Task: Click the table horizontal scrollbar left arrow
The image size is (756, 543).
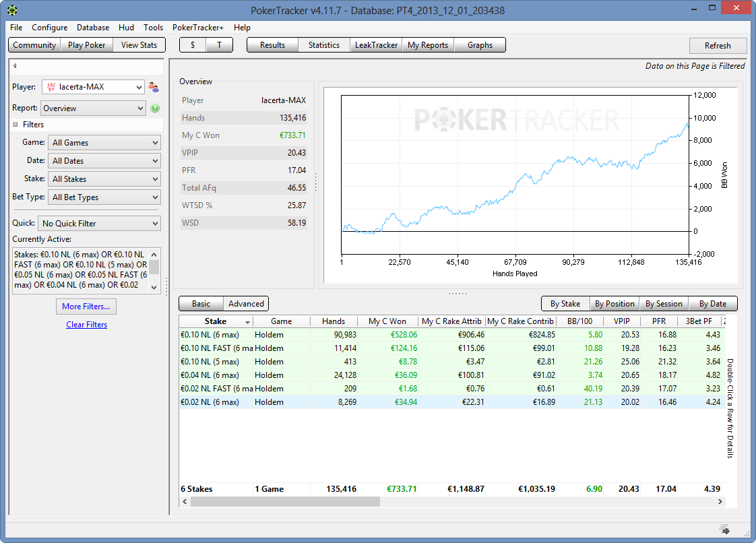Action: (185, 501)
